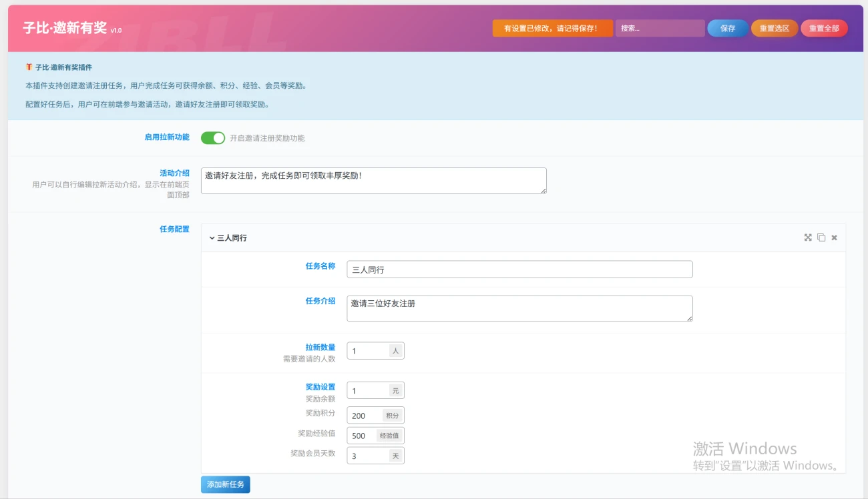Click the 保存 button
Screen dimensions: 868x499
click(x=727, y=28)
